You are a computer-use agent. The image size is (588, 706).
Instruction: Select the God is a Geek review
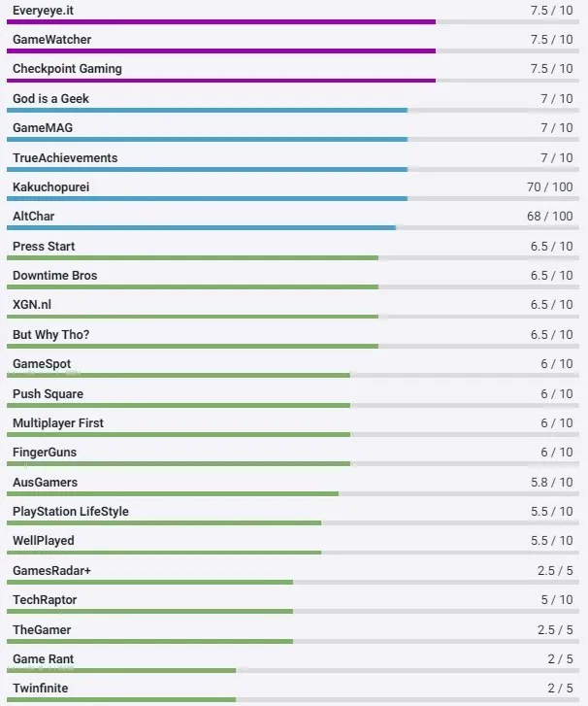tap(50, 99)
